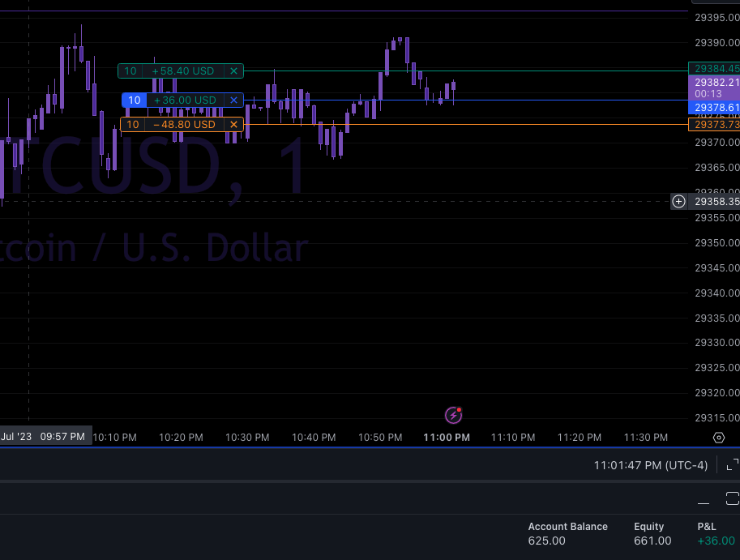Click the 11:01:47 PM (UTC-4) timezone clock

coord(651,465)
